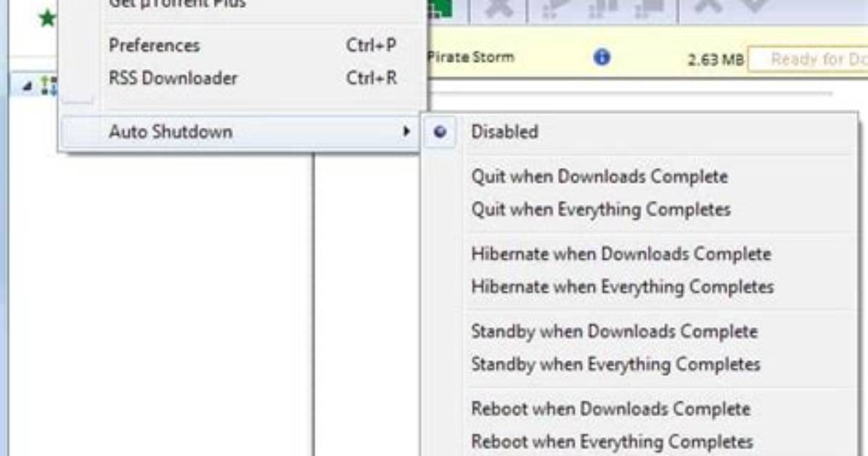Select Hibernate when Downloads Complete
Screen dimensions: 868x456
coord(621,253)
